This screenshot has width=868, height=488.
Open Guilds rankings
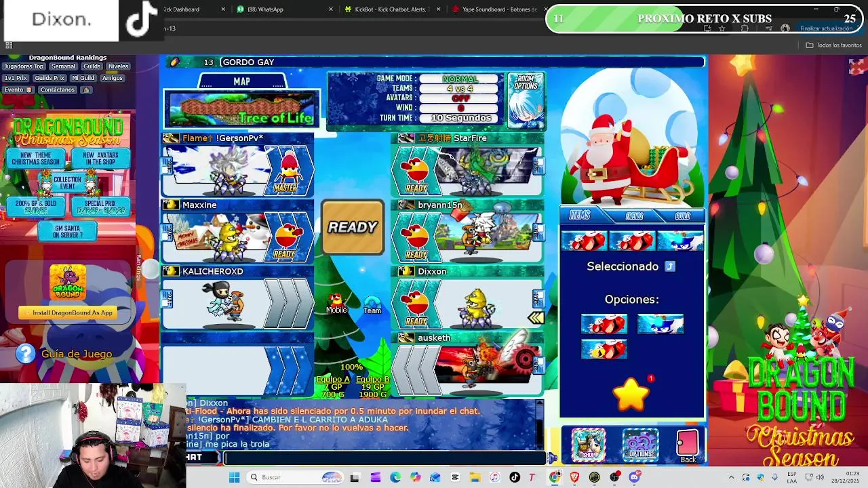coord(92,66)
